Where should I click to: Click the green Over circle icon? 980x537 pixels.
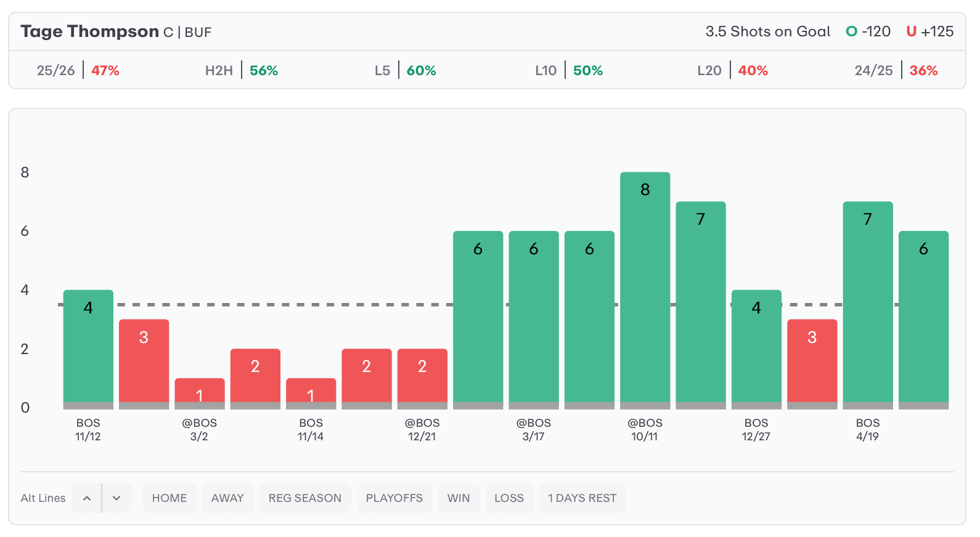click(852, 31)
